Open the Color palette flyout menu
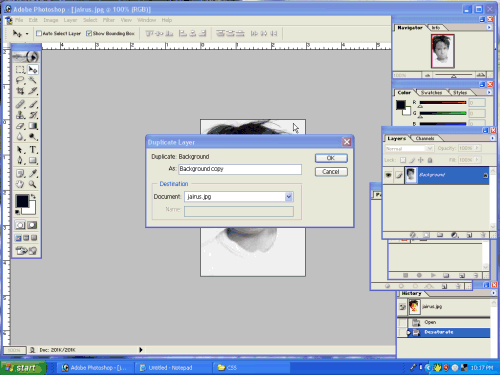Image resolution: width=500 pixels, height=375 pixels. [x=489, y=92]
